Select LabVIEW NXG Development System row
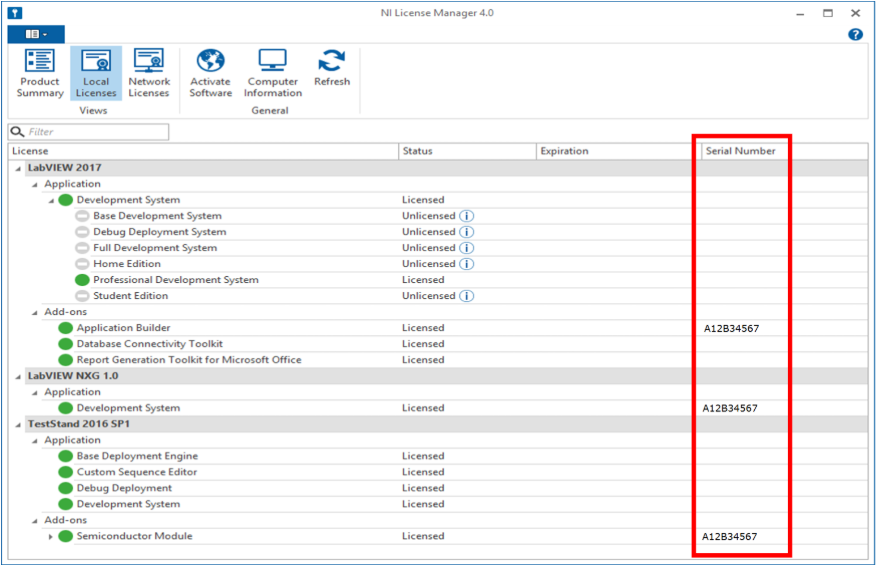877x566 pixels. click(x=438, y=408)
